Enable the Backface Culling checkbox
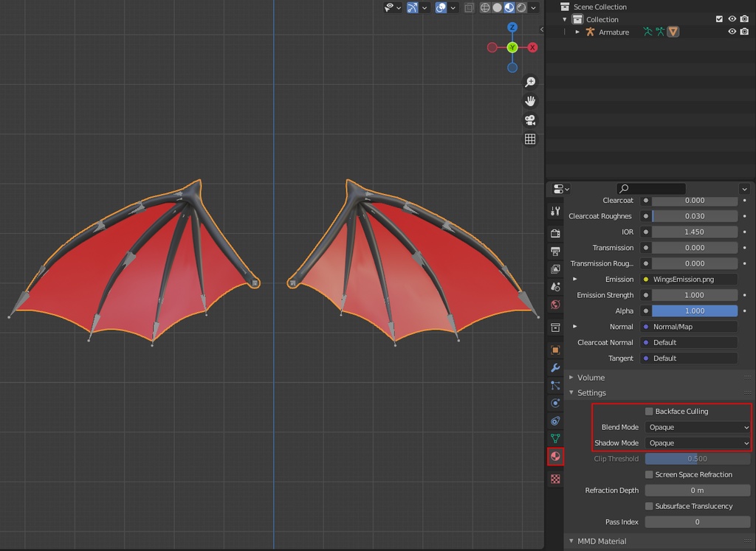This screenshot has width=756, height=551. click(x=649, y=411)
